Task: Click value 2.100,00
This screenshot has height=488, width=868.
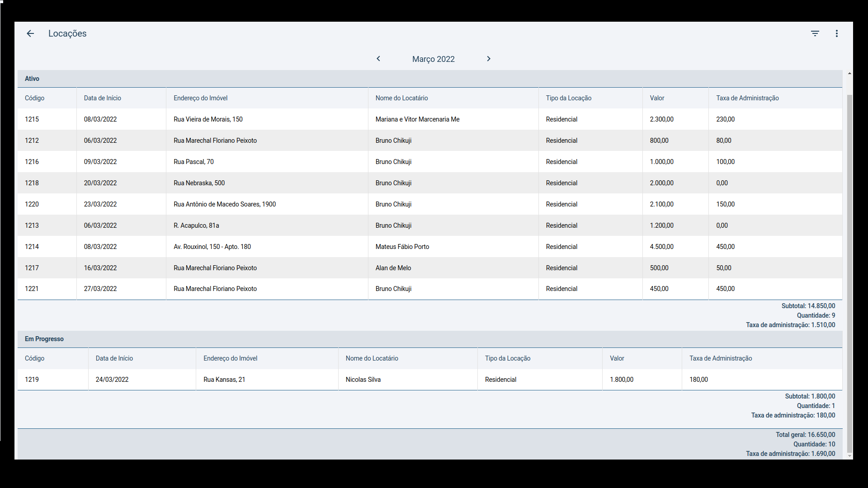Action: (661, 204)
